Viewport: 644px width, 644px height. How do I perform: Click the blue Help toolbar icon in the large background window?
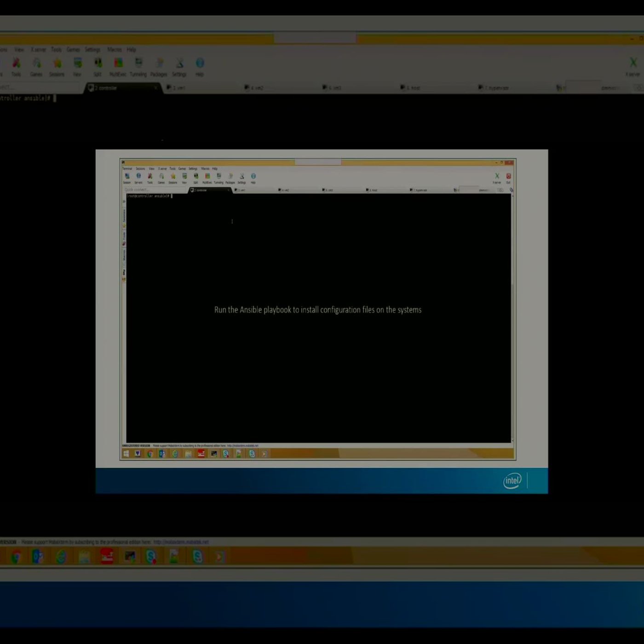click(200, 63)
